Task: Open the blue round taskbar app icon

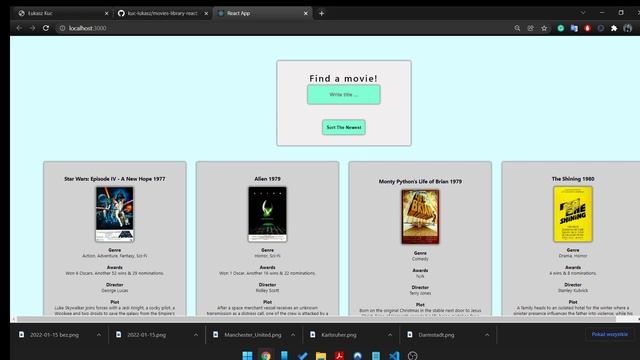Action: tap(358, 356)
